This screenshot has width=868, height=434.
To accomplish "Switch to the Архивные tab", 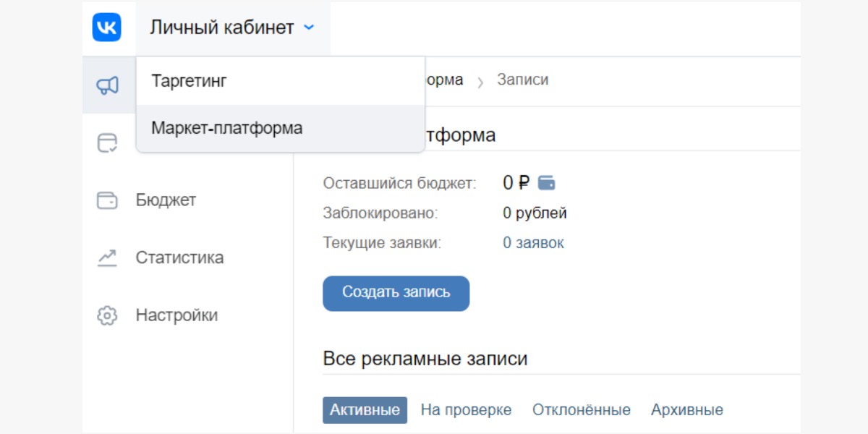I will pyautogui.click(x=687, y=410).
